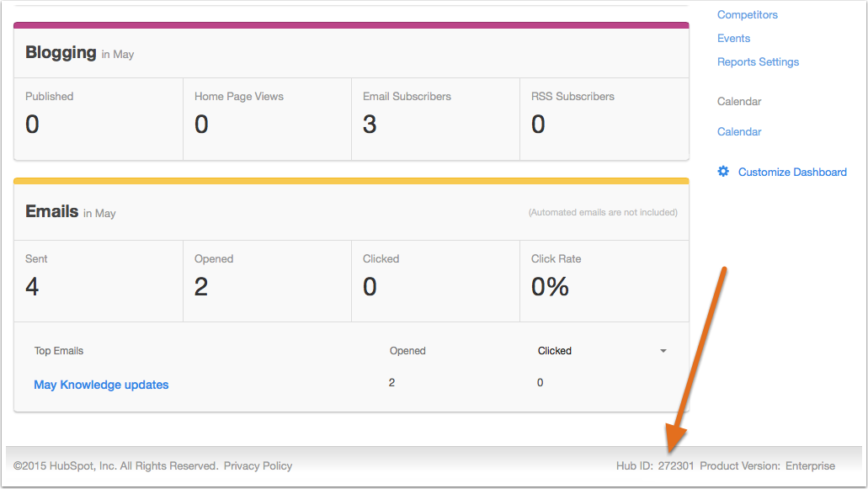Click clicked count 0 in May Knowledge row
Image resolution: width=868 pixels, height=489 pixels.
(x=541, y=382)
